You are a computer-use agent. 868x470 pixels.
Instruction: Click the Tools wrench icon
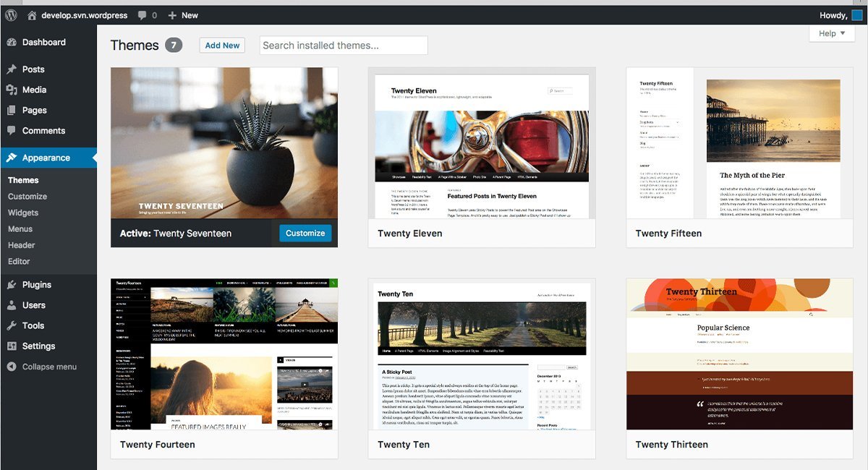point(12,326)
